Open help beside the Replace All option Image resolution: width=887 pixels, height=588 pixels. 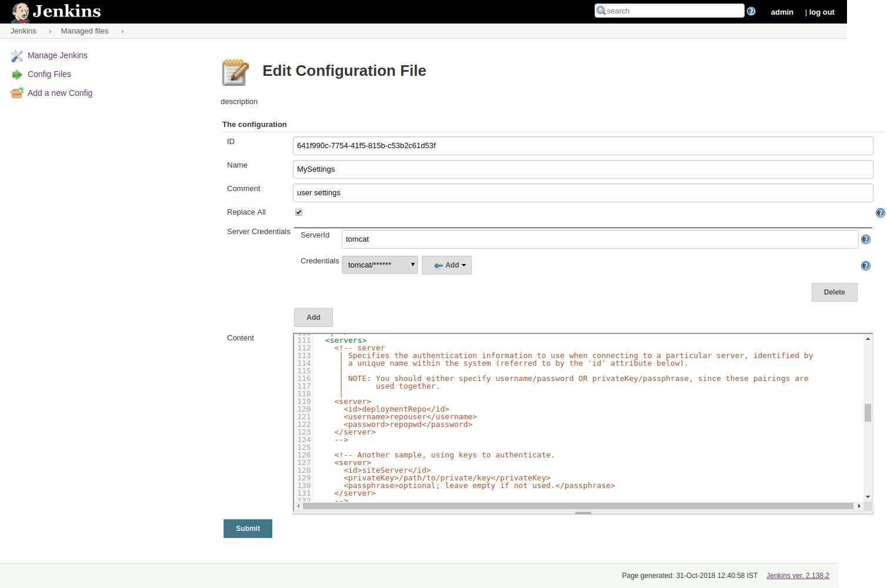(x=881, y=213)
